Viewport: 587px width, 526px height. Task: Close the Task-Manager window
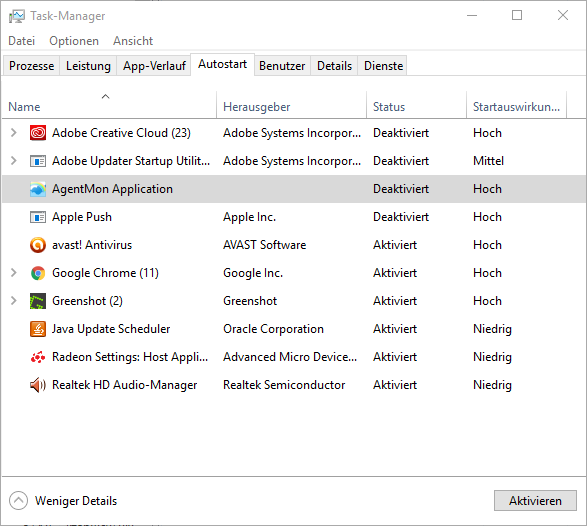coord(563,15)
